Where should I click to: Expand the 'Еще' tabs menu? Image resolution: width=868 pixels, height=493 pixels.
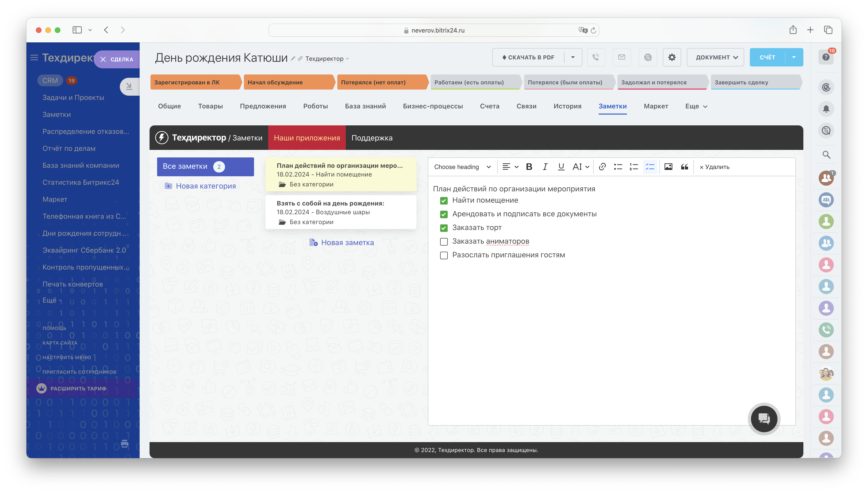(696, 106)
